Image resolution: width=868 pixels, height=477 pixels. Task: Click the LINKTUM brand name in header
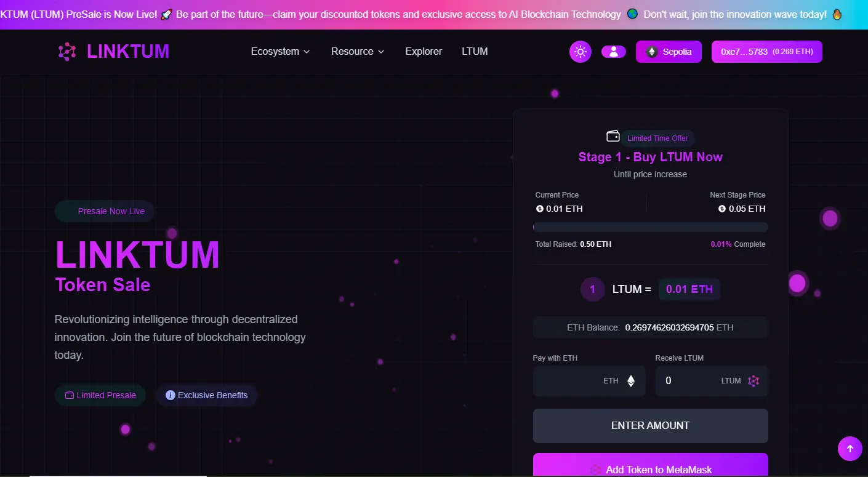pyautogui.click(x=128, y=52)
